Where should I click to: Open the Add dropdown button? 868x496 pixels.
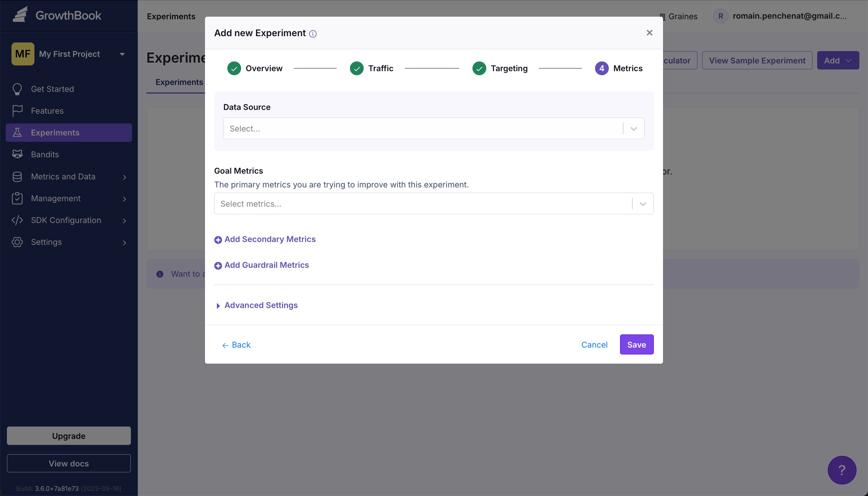[x=838, y=60]
